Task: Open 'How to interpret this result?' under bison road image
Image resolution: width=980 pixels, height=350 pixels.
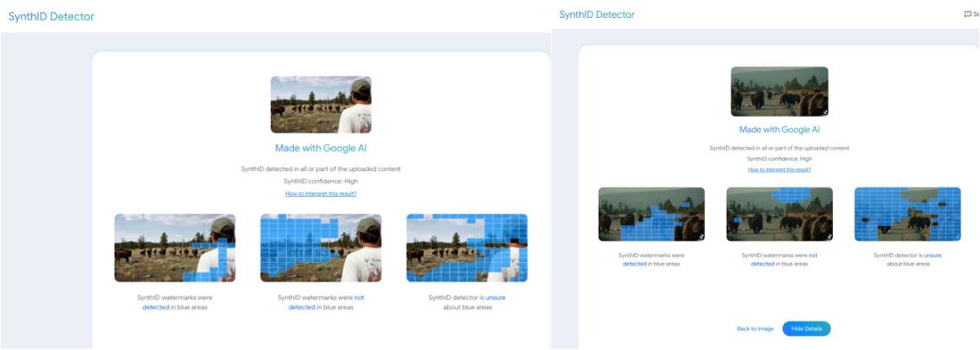Action: [780, 169]
